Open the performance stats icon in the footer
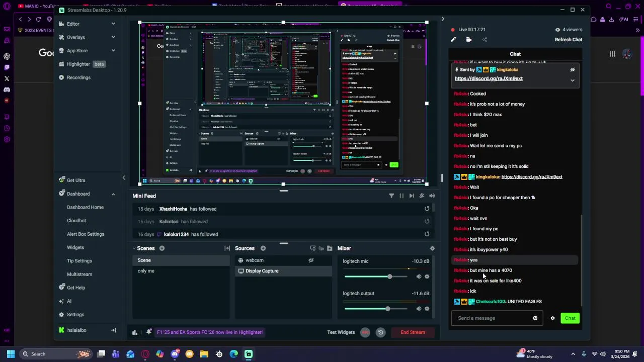This screenshot has height=362, width=644. click(135, 332)
